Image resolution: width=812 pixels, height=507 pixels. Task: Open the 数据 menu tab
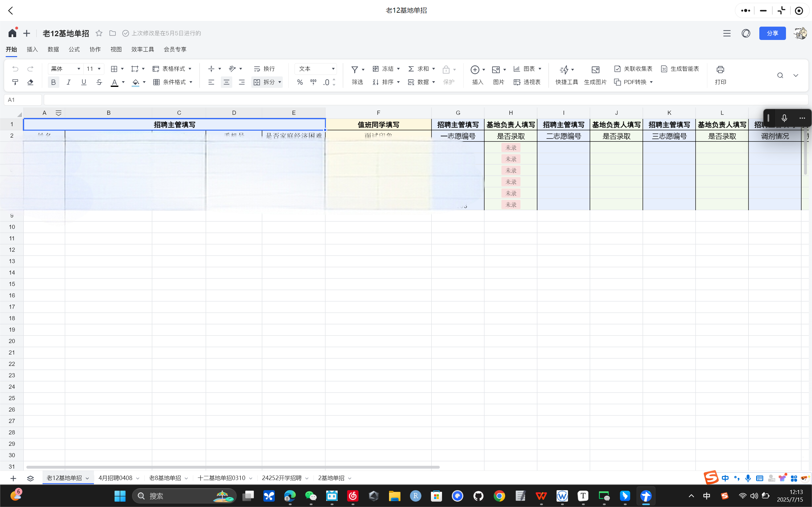(x=53, y=49)
